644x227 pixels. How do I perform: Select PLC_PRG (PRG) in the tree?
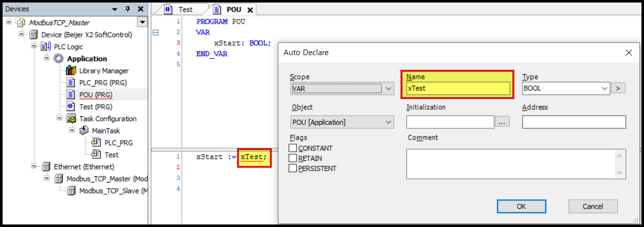[x=103, y=82]
